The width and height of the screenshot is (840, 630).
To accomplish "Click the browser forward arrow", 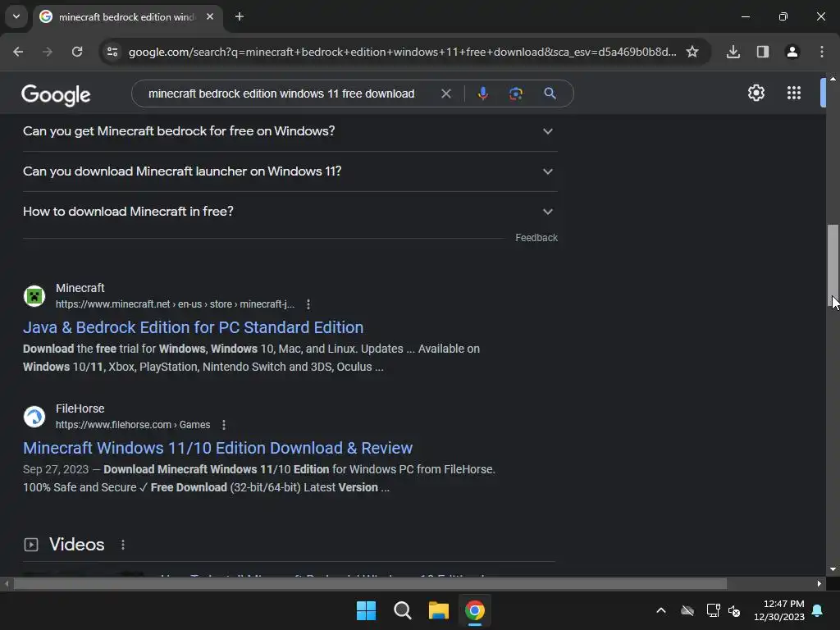I will [48, 52].
